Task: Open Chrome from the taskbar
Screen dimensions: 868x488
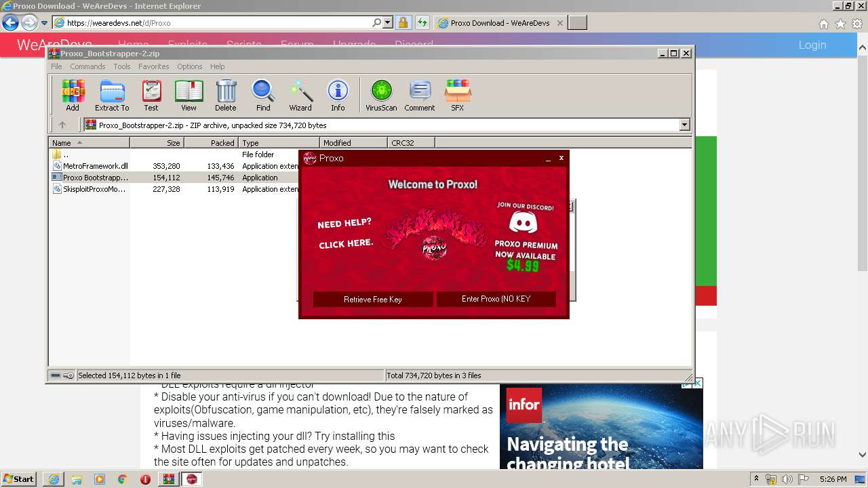Action: pyautogui.click(x=122, y=479)
